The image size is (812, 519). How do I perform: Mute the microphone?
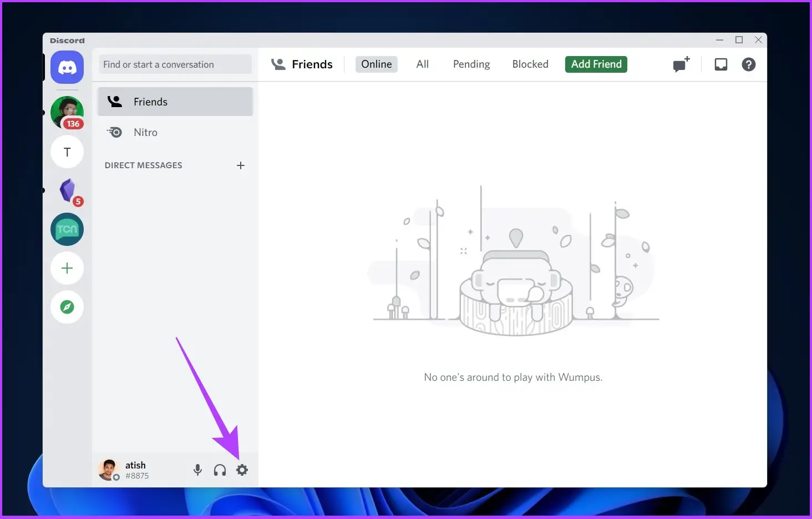click(x=197, y=470)
